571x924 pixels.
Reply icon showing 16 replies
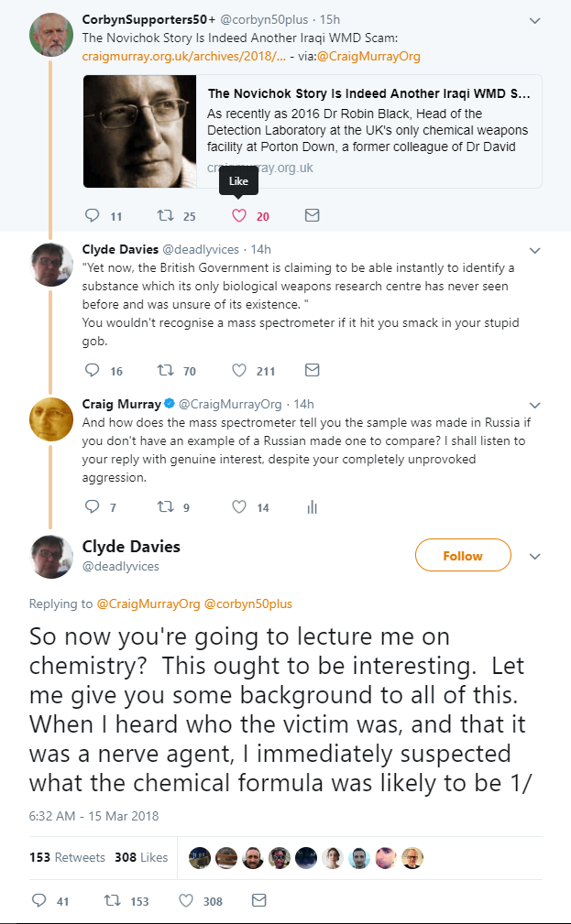(92, 371)
